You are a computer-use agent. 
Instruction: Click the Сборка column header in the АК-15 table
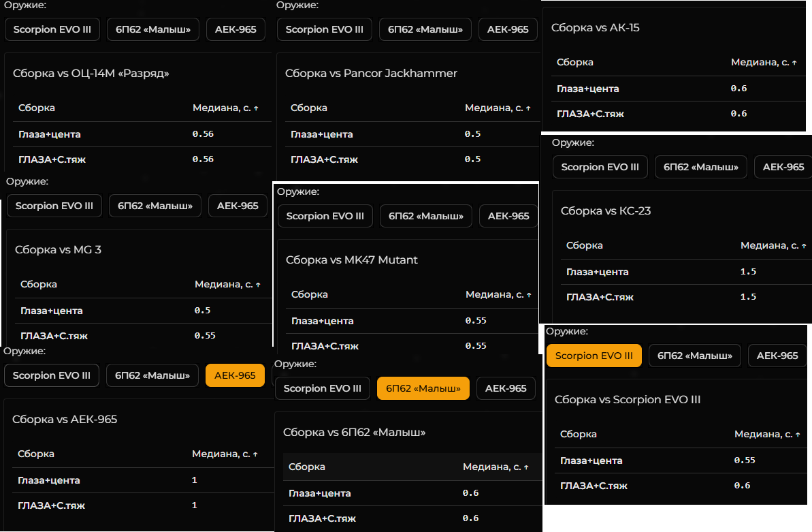coord(575,62)
